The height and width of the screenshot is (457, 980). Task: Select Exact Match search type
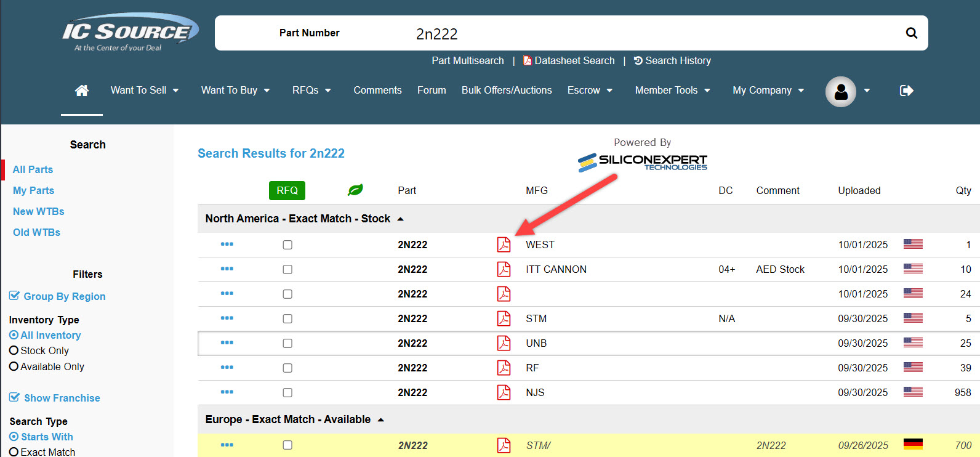click(14, 452)
